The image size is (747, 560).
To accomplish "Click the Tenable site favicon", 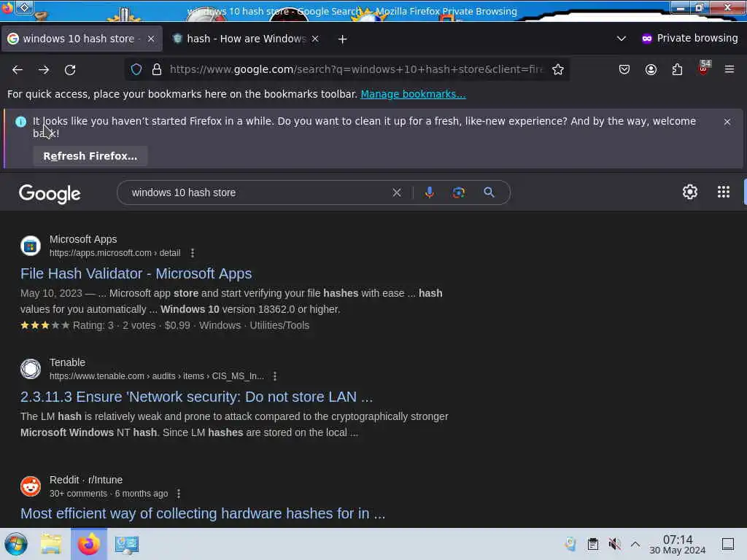I will tap(31, 369).
